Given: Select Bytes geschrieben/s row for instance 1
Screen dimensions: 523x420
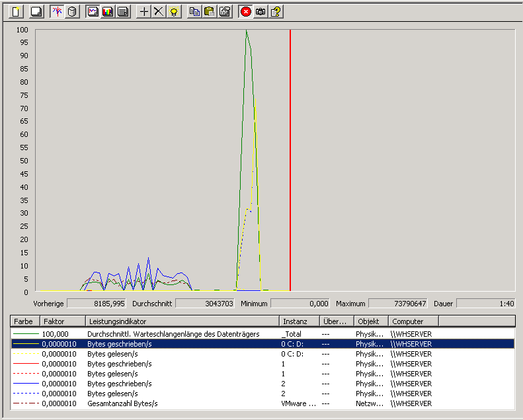Looking at the screenshot, I should (x=263, y=364).
